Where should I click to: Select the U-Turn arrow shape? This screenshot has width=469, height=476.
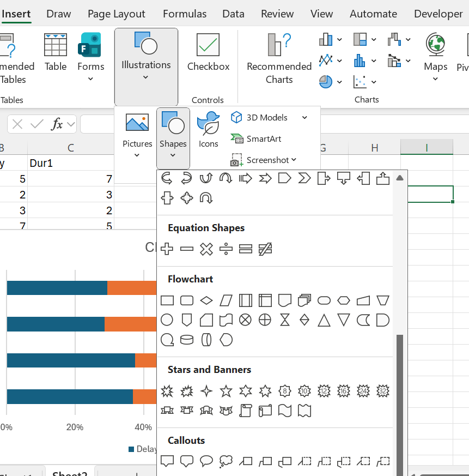coord(206,198)
